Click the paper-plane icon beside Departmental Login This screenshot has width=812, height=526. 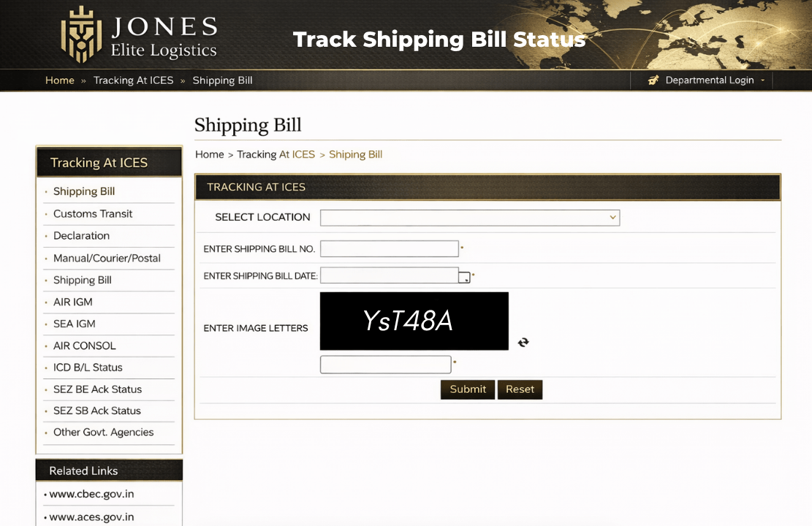pos(653,80)
